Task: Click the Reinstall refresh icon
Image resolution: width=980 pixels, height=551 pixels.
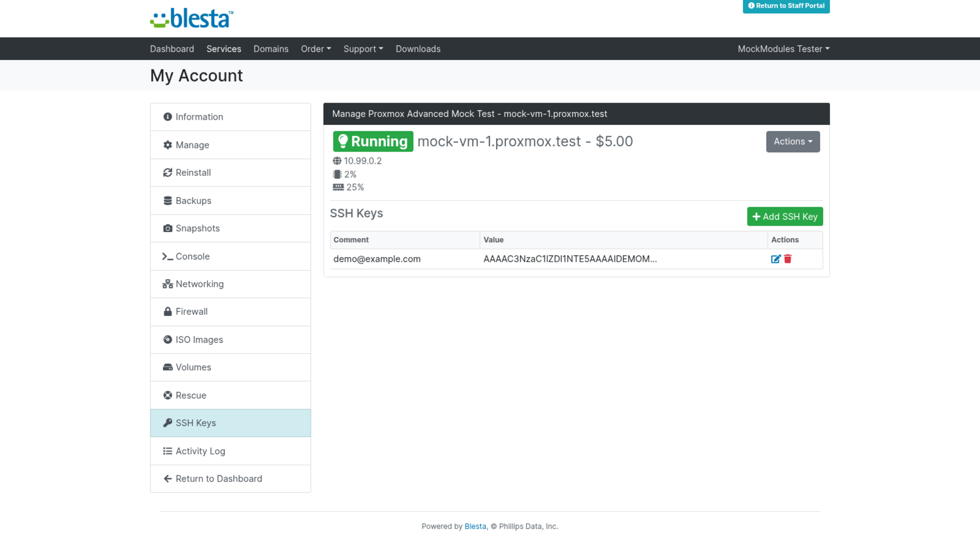Action: tap(167, 172)
